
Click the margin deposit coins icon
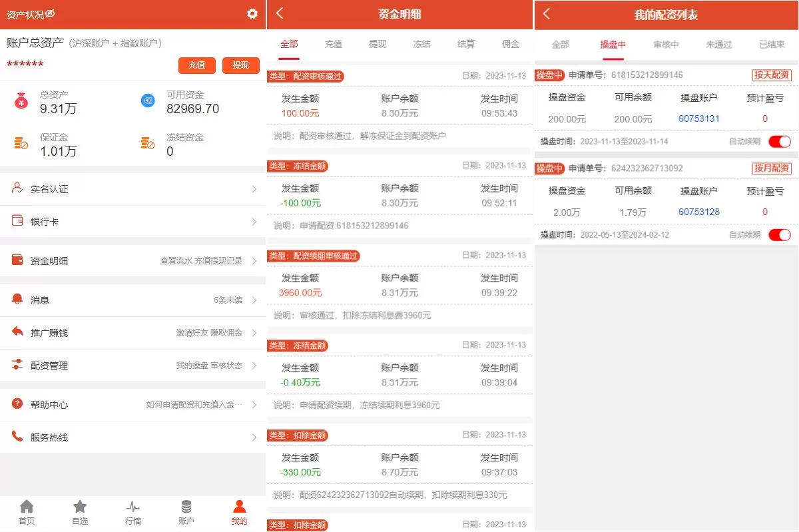(x=21, y=143)
